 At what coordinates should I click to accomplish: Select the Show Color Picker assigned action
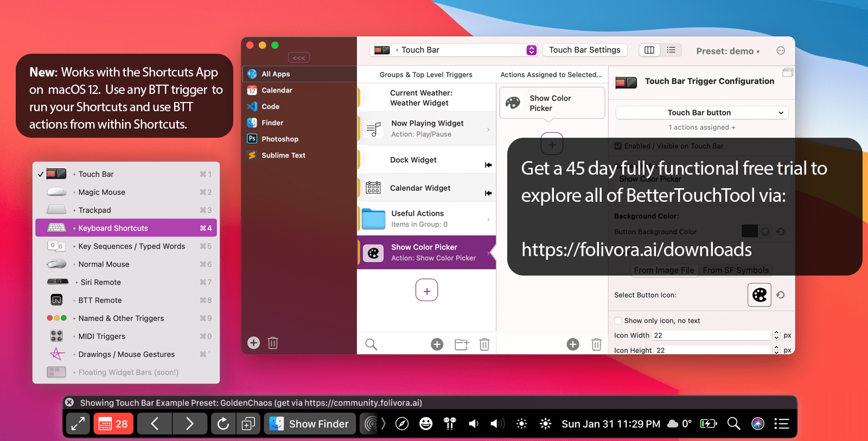[552, 103]
